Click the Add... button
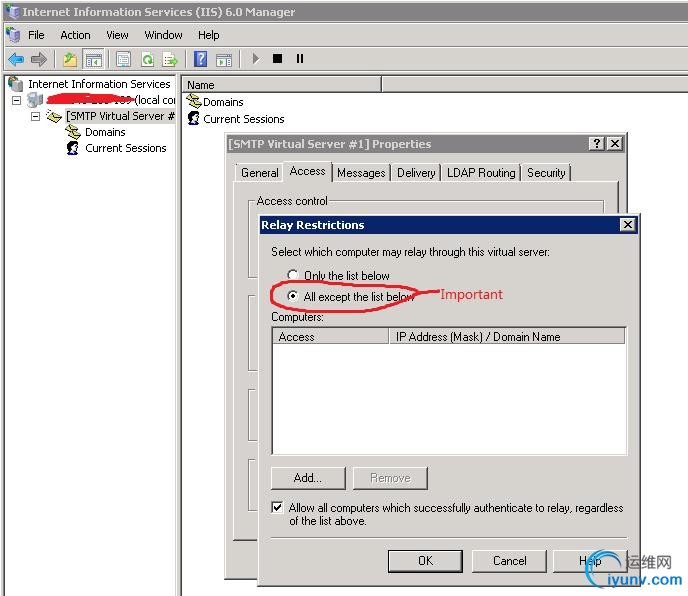Viewport: 688px width, 596px height. (308, 478)
